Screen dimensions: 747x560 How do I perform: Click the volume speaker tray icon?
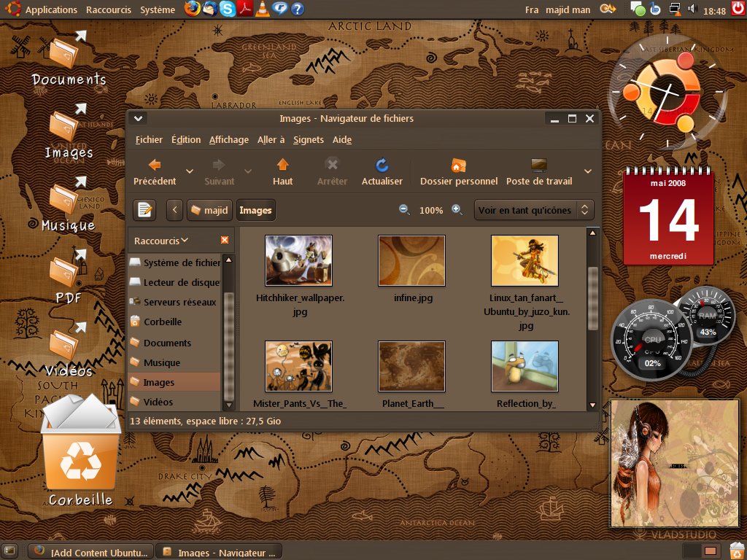692,9
